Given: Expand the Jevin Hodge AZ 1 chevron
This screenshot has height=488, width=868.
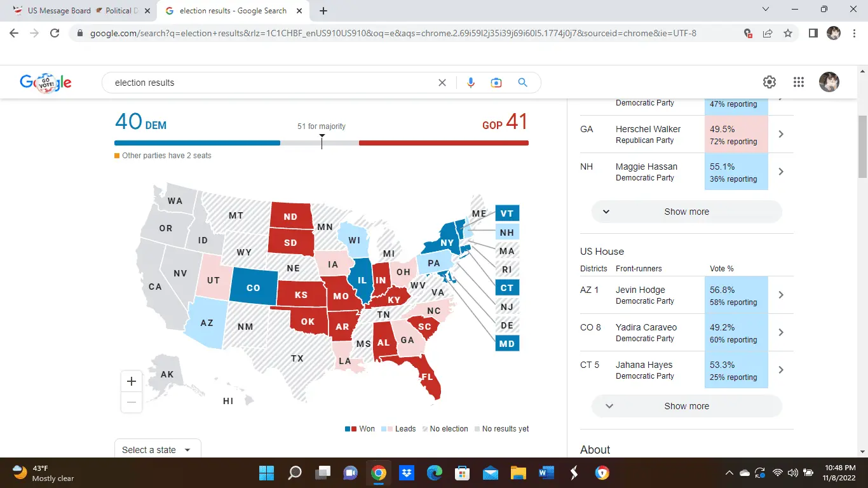Looking at the screenshot, I should pyautogui.click(x=781, y=295).
